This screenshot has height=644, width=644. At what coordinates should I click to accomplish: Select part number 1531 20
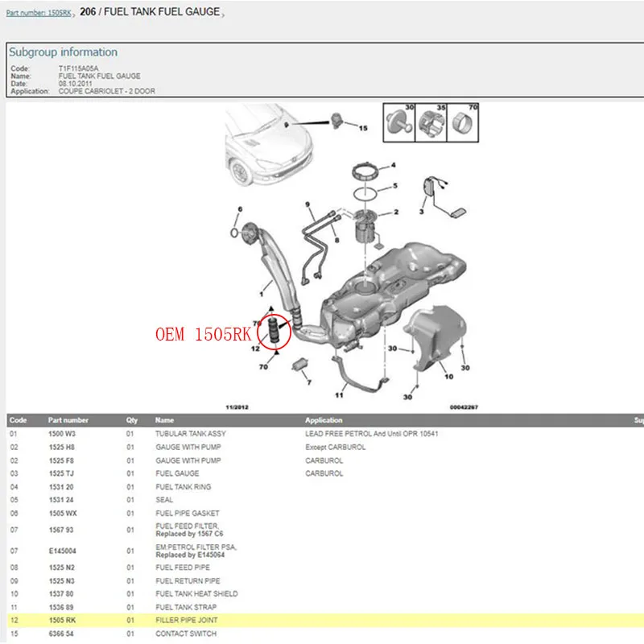coord(61,487)
